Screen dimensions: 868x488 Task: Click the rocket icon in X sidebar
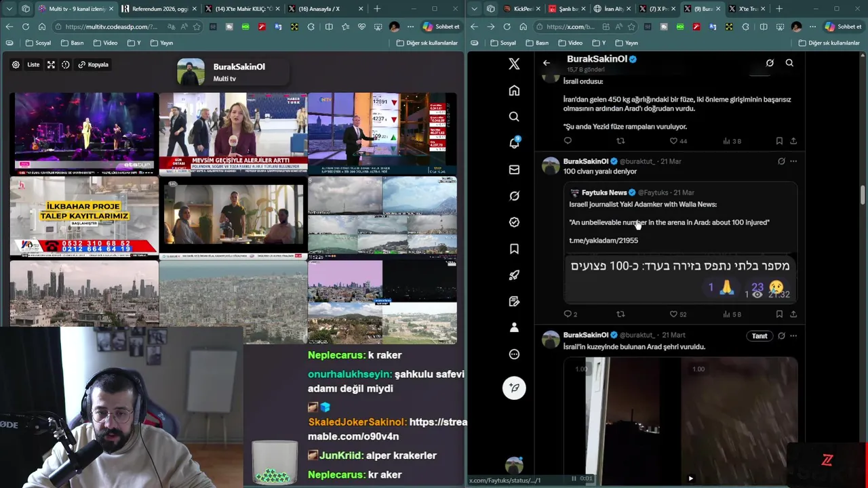coord(514,275)
